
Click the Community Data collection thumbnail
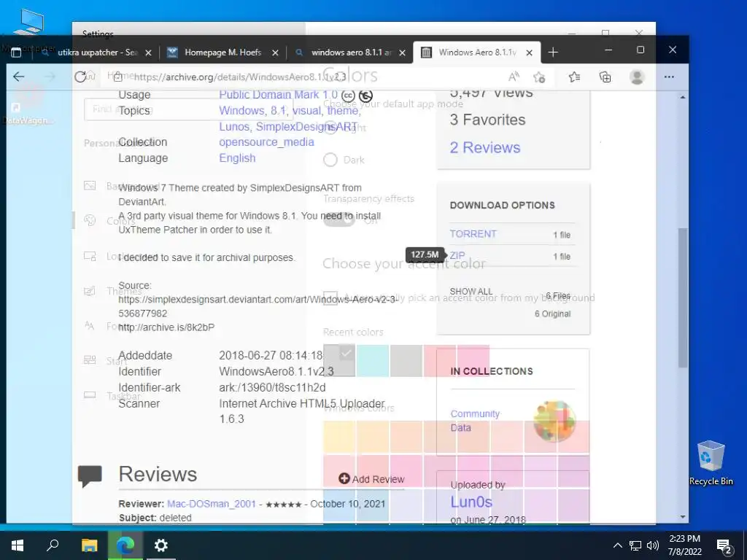pos(554,421)
